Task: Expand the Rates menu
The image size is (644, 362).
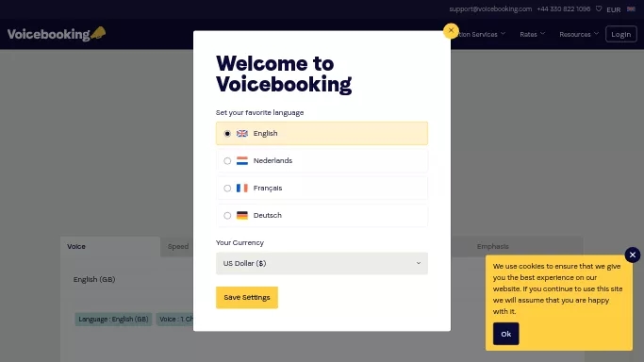Action: [x=532, y=35]
